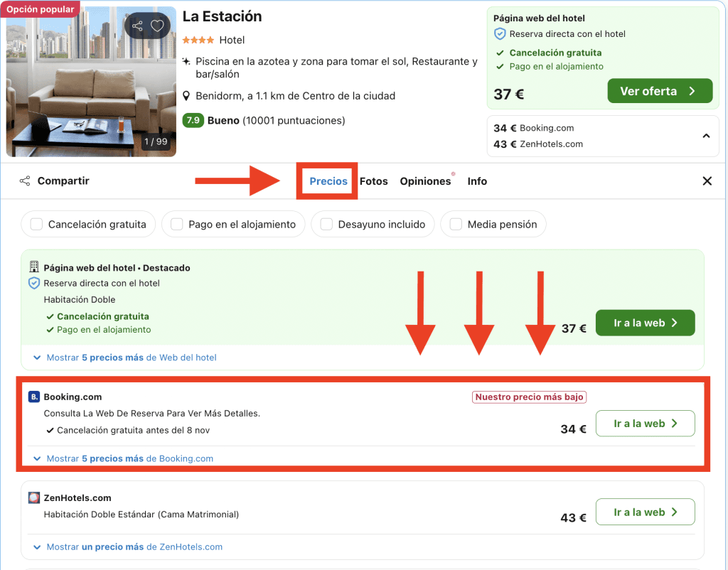
Task: Tick the Media pensión checkbox
Action: (456, 225)
